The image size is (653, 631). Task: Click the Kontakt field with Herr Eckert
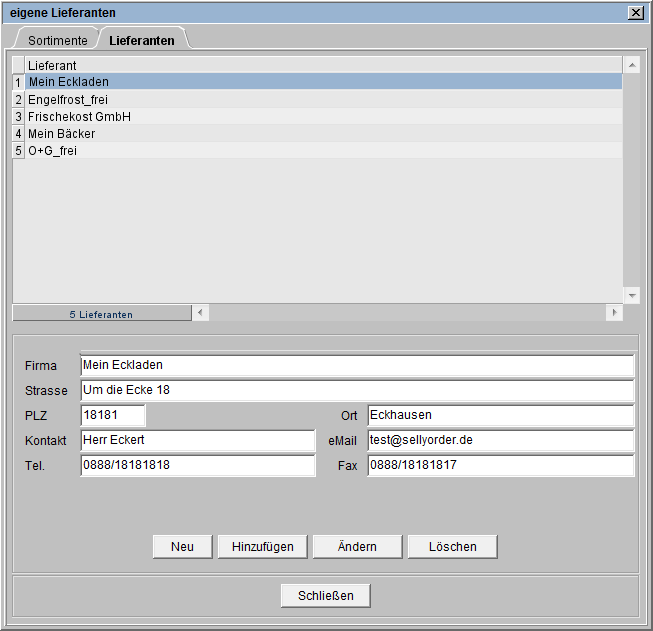click(x=197, y=440)
